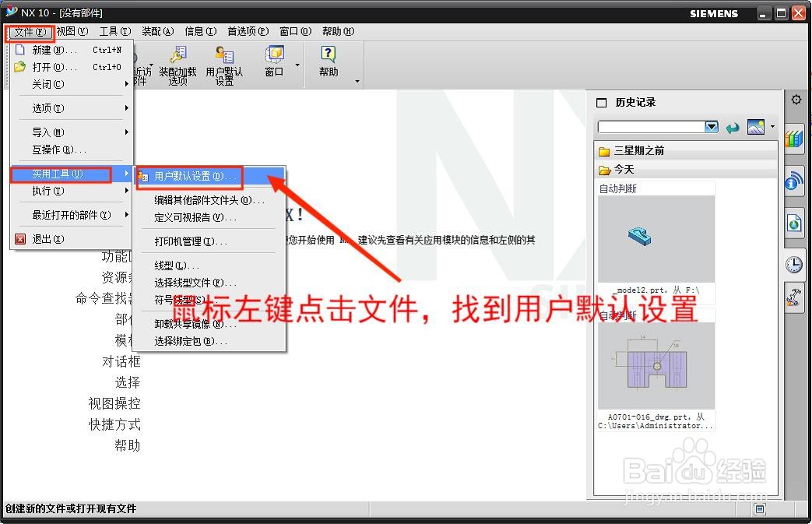Collapse the 今天 history folder
Image resolution: width=812 pixels, height=524 pixels.
pos(686,169)
